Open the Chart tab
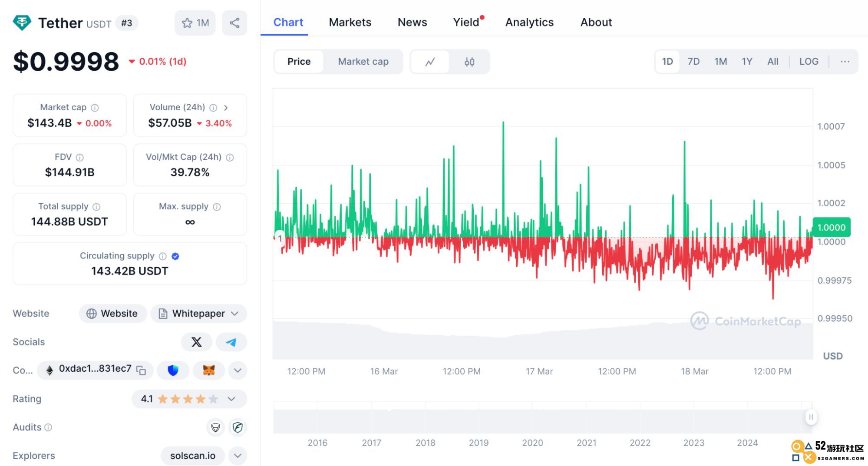868x466 pixels. pyautogui.click(x=288, y=22)
